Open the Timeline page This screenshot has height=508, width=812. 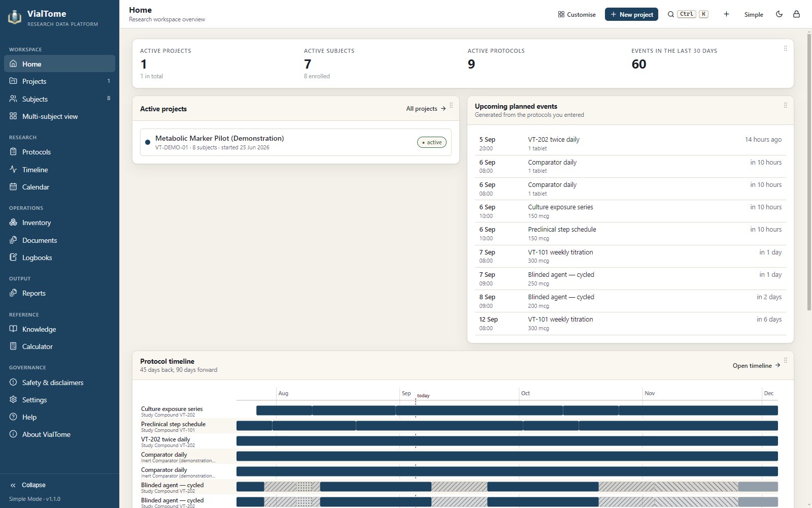pyautogui.click(x=59, y=170)
